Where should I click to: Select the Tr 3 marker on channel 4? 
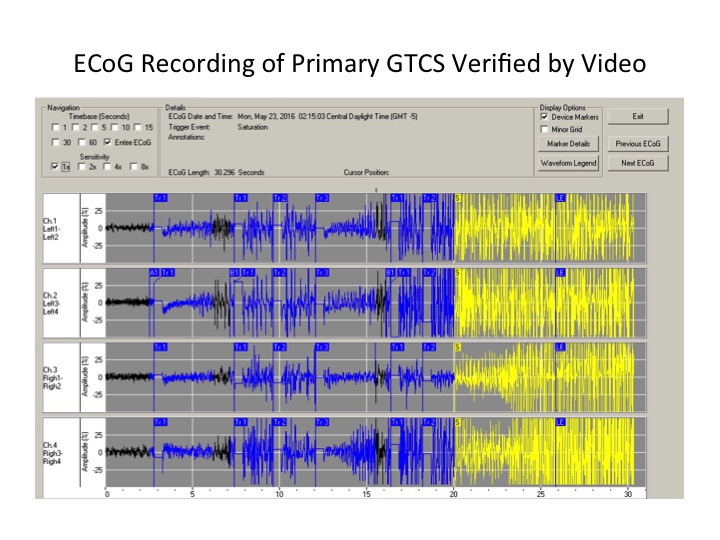tap(321, 421)
